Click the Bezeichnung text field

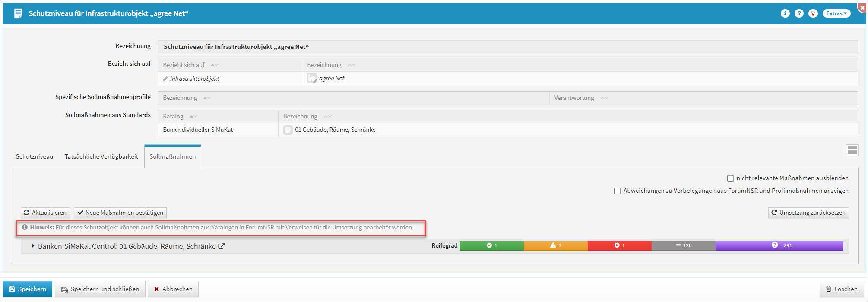coord(507,47)
